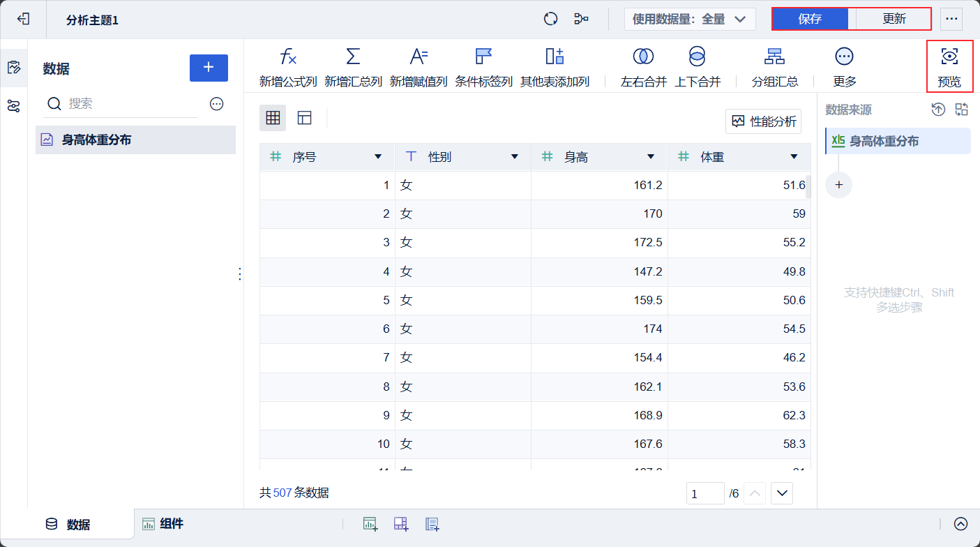
Task: Click the cell with weight 62.3
Action: [739, 415]
